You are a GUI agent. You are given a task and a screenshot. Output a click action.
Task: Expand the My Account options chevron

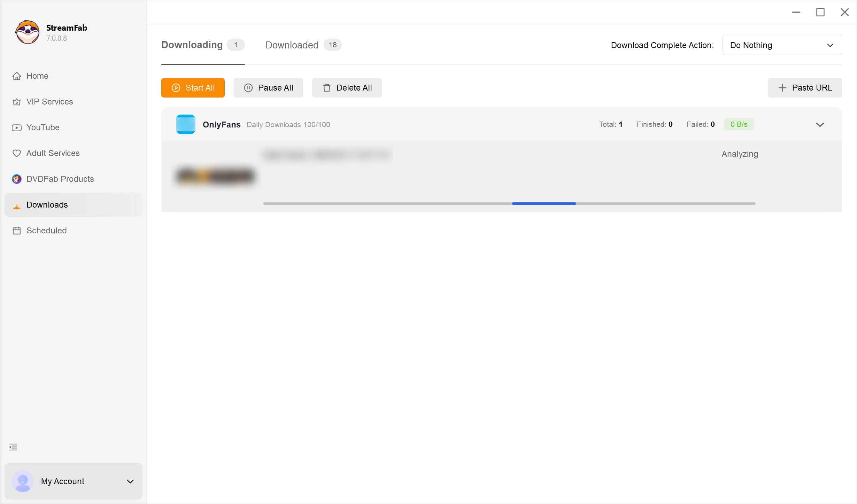pos(130,482)
